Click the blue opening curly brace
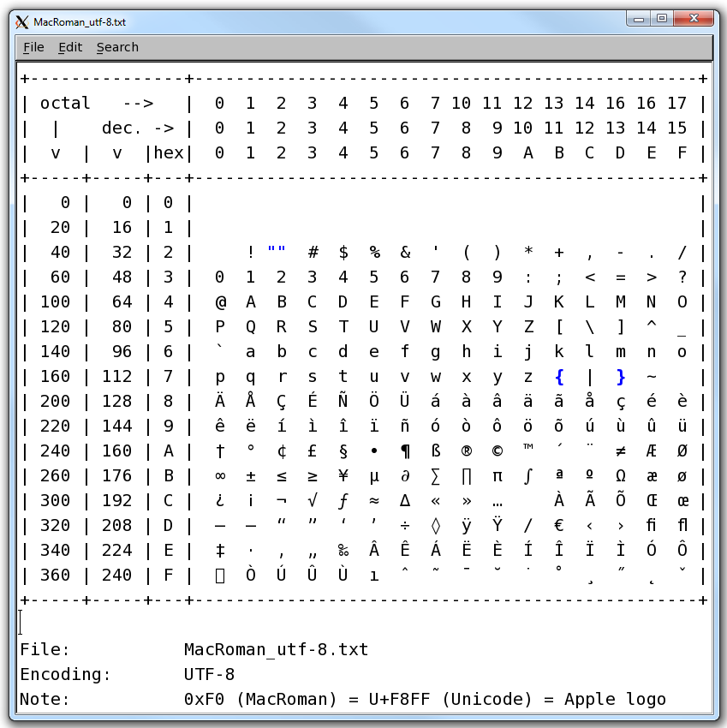This screenshot has width=727, height=728. tap(558, 377)
